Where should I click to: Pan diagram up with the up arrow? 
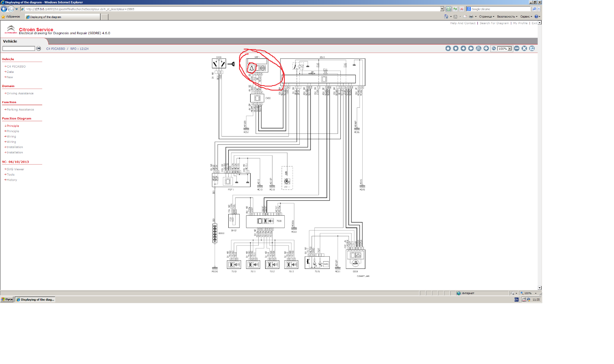[448, 48]
